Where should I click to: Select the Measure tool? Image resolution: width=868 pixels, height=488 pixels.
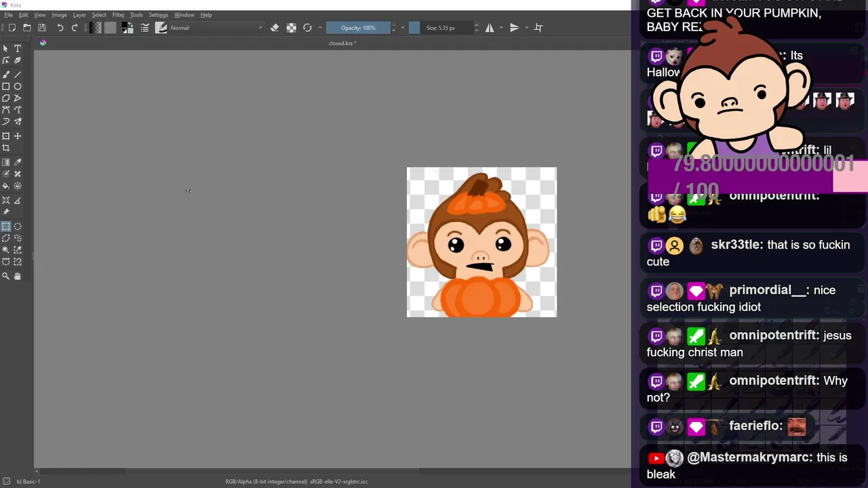[x=18, y=201]
